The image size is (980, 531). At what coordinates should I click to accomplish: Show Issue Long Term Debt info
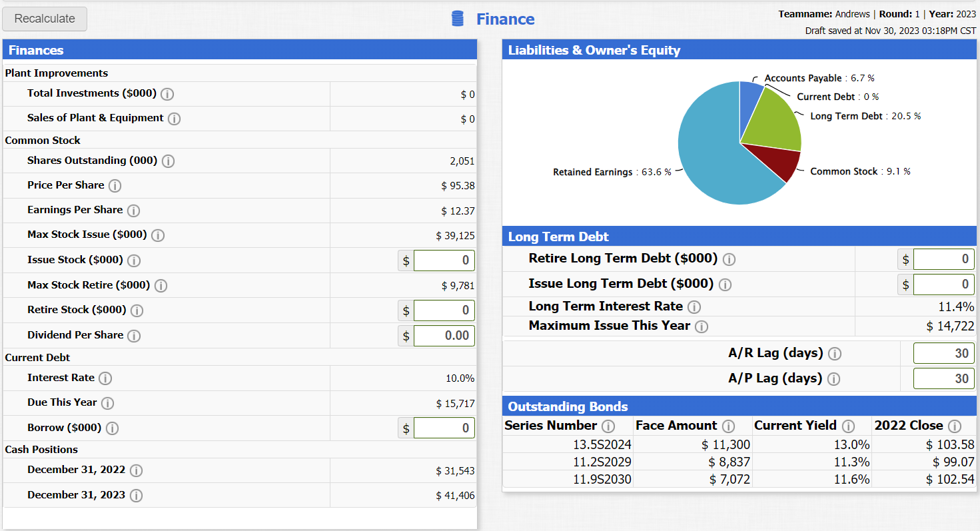coord(725,284)
